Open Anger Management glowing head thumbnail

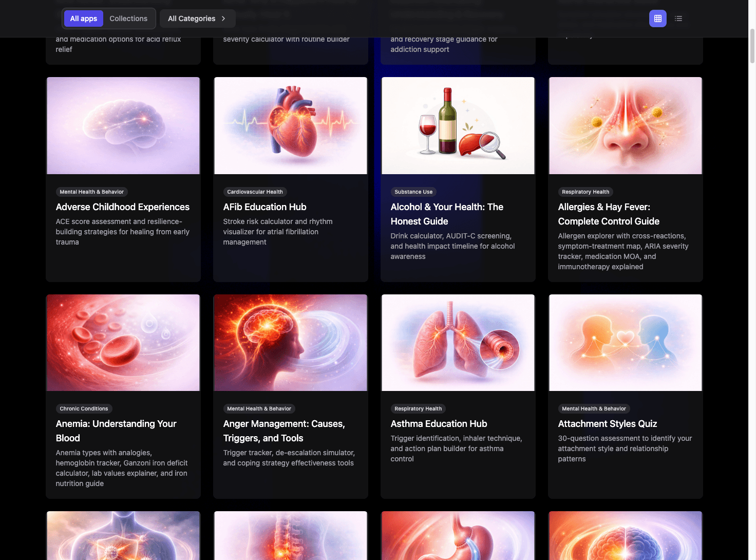click(x=291, y=343)
